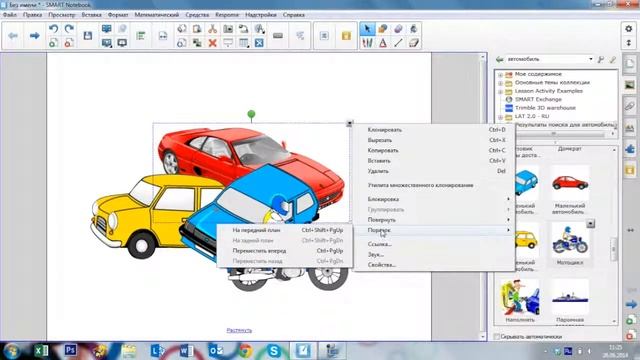Image resolution: width=640 pixels, height=360 pixels.
Task: Open the 'Формат' menu in the menu bar
Action: 118,15
